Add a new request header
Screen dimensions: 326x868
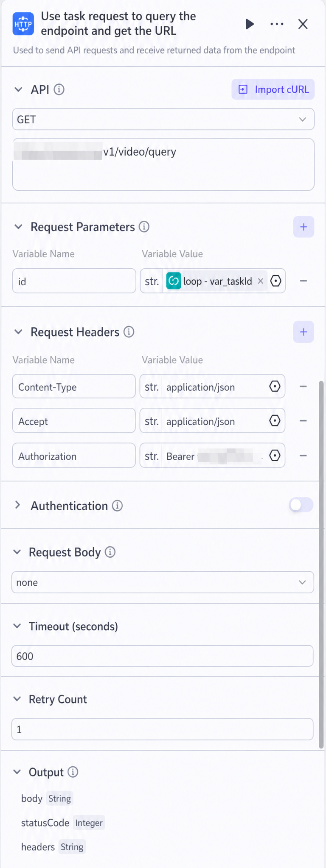tap(304, 332)
